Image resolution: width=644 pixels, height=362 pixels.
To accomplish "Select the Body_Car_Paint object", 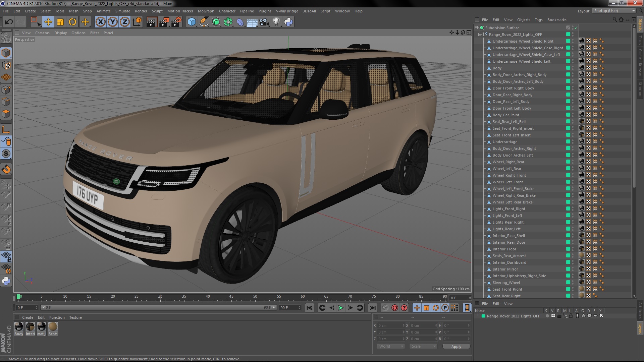I will (506, 115).
